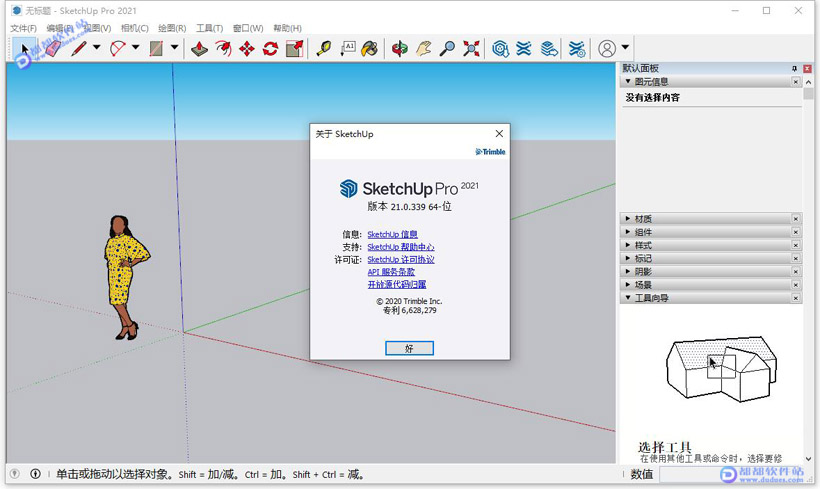
Task: Click the 数值 measurements input box
Action: (735, 474)
